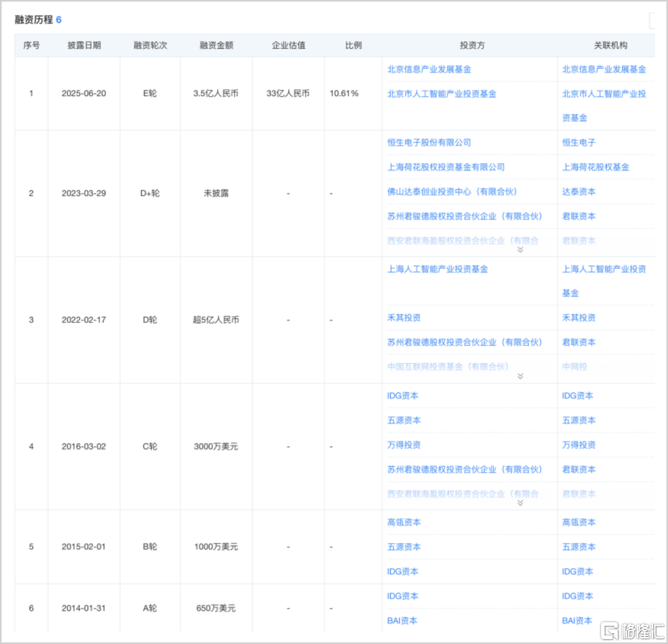668x644 pixels.
Task: Open 恒生电子股份有限公司 investor link
Action: click(x=429, y=142)
